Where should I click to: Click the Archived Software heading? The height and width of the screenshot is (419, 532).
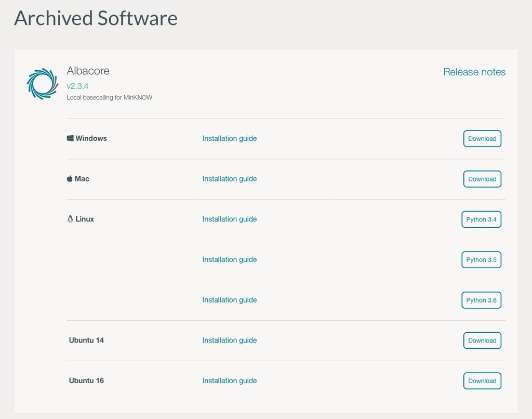(96, 18)
